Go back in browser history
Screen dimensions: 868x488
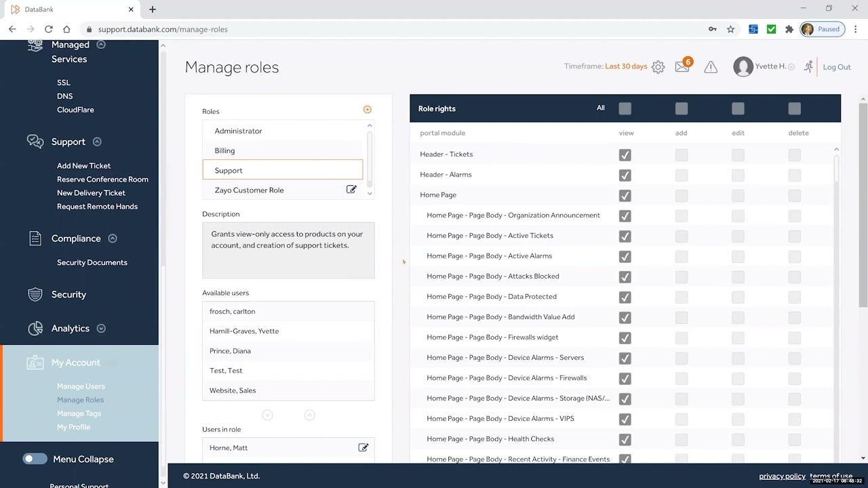pyautogui.click(x=12, y=29)
